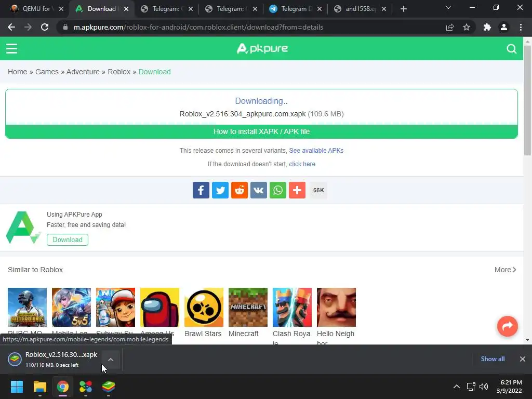This screenshot has height=399, width=532.
Task: Share page on Facebook
Action: [201, 190]
